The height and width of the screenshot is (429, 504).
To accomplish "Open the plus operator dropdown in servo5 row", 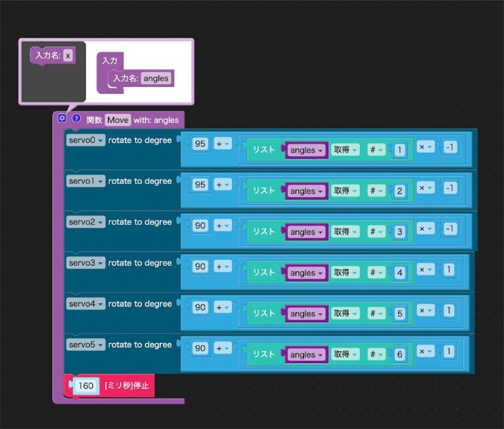I will click(223, 348).
